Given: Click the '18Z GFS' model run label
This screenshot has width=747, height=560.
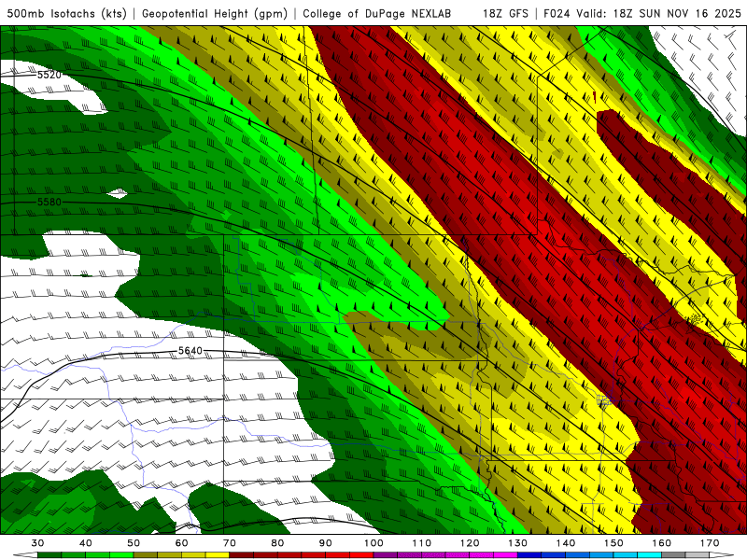Looking at the screenshot, I should (x=505, y=14).
